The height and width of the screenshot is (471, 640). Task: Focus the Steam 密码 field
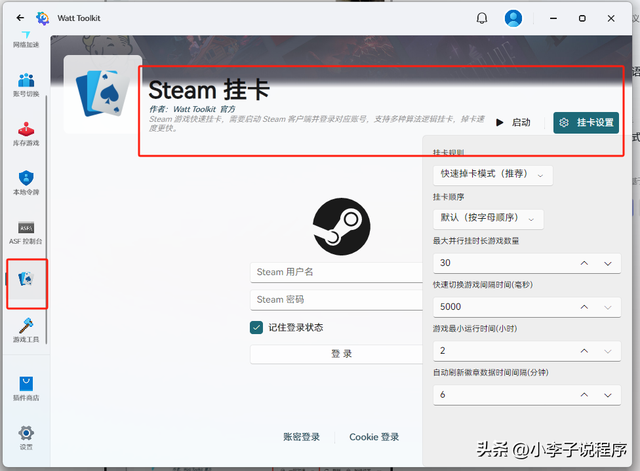coord(336,300)
